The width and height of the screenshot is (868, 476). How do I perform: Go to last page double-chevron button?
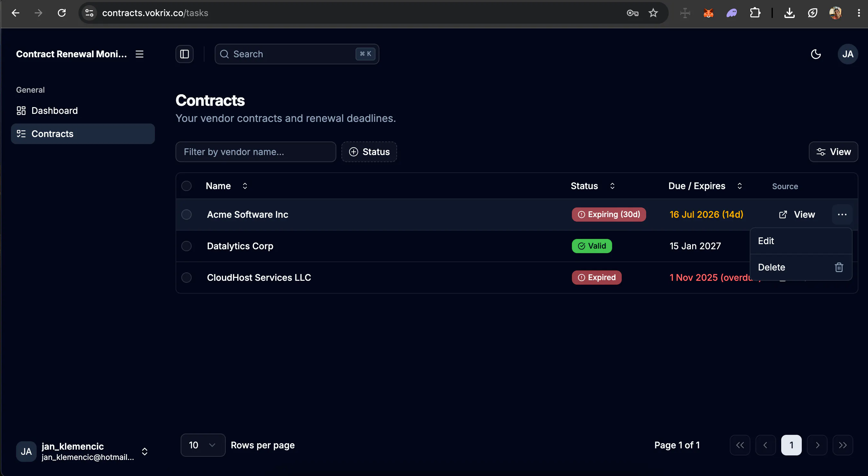[x=843, y=445]
